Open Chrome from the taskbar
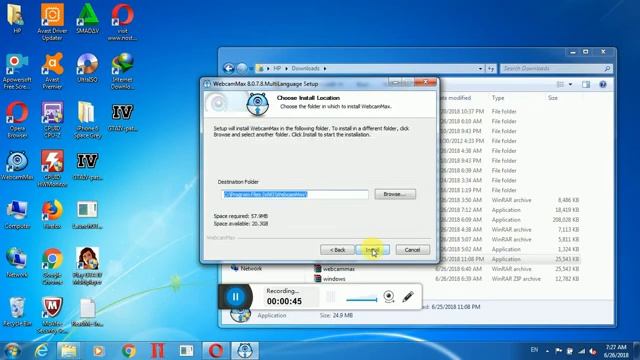Image resolution: width=640 pixels, height=360 pixels. pos(129,351)
